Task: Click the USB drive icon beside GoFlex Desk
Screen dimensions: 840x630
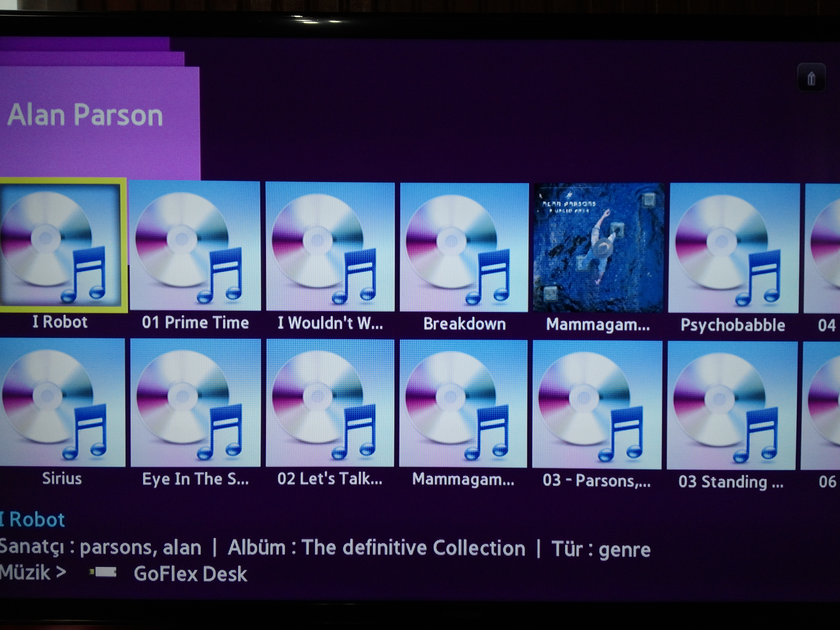Action: [103, 572]
